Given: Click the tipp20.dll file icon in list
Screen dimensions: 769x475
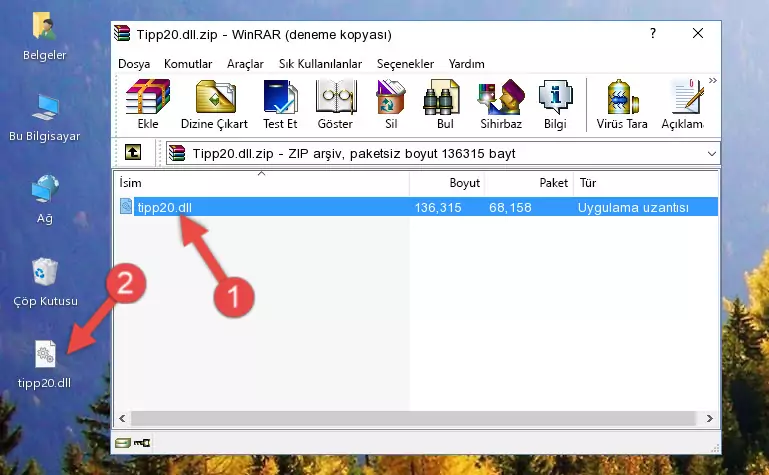Looking at the screenshot, I should pyautogui.click(x=126, y=206).
